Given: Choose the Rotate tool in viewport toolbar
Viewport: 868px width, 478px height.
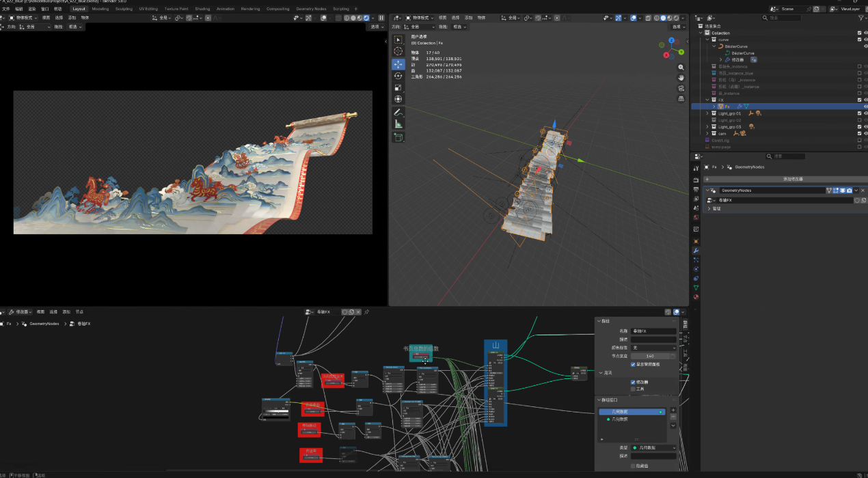Looking at the screenshot, I should [x=398, y=76].
